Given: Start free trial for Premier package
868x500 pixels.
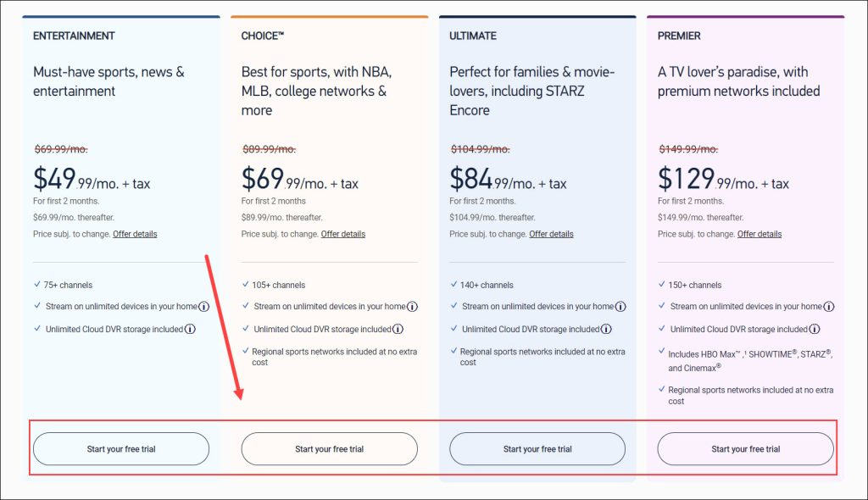Looking at the screenshot, I should pyautogui.click(x=746, y=449).
